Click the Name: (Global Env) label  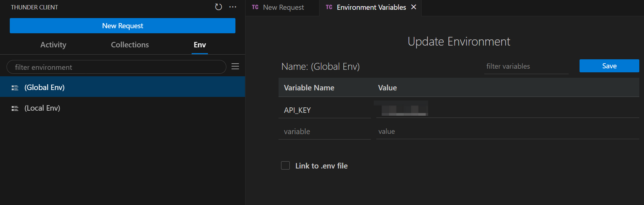point(321,67)
